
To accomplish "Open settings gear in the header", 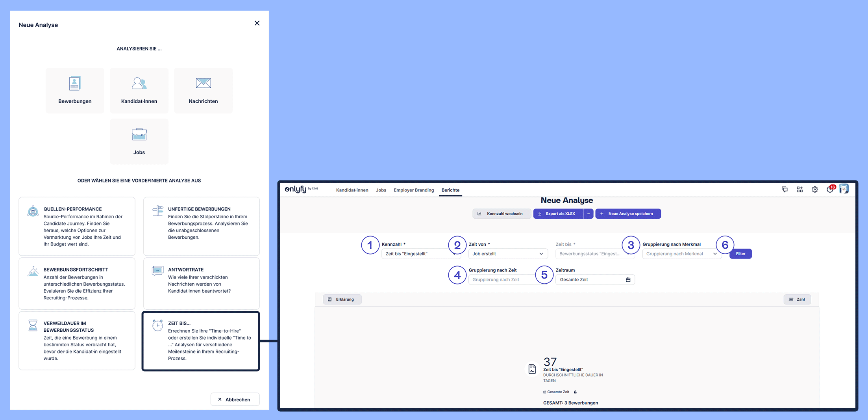I will [x=815, y=190].
